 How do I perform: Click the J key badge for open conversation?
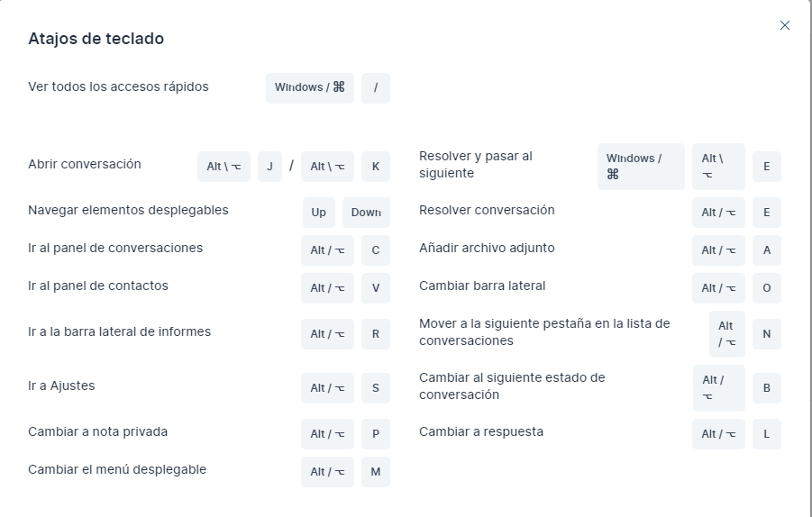click(269, 167)
